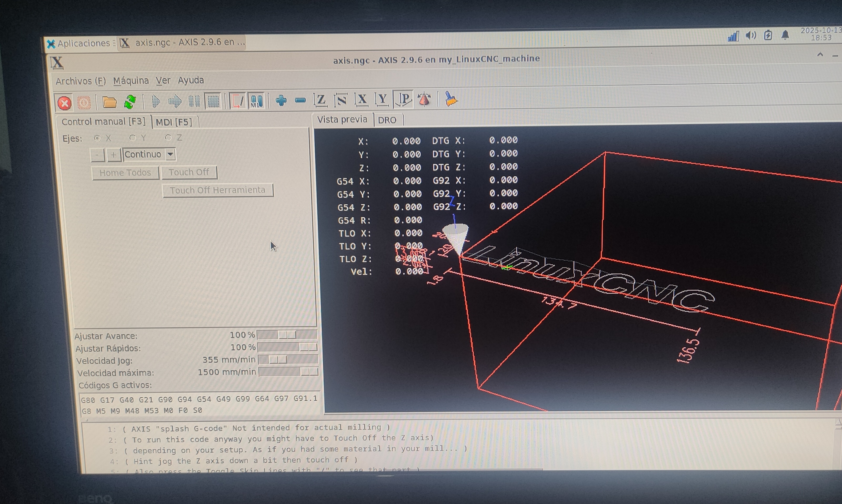Zoom in with the blue plus icon
Image resolution: width=842 pixels, height=504 pixels.
[x=281, y=100]
